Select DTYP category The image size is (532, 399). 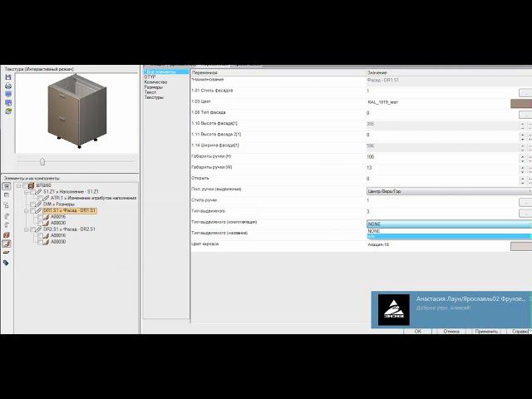[150, 77]
